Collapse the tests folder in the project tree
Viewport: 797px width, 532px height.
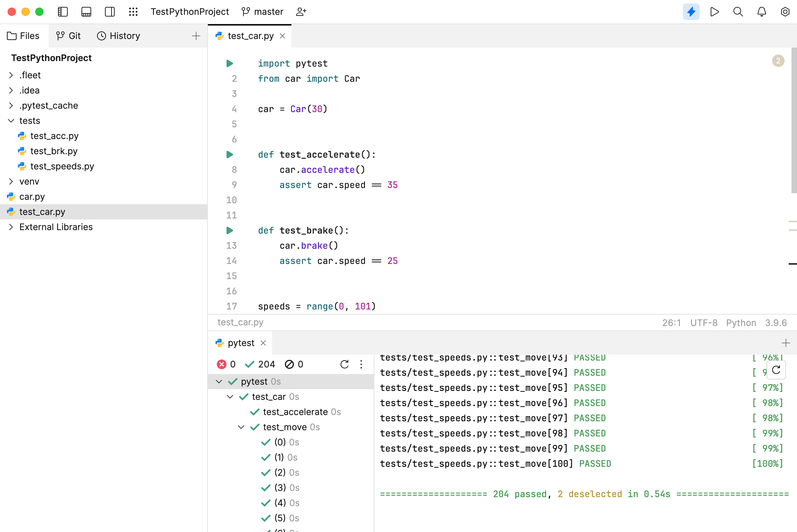coord(11,121)
